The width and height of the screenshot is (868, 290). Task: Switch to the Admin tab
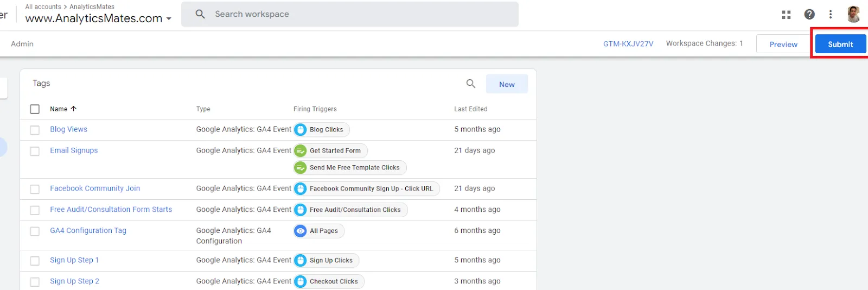coord(22,44)
